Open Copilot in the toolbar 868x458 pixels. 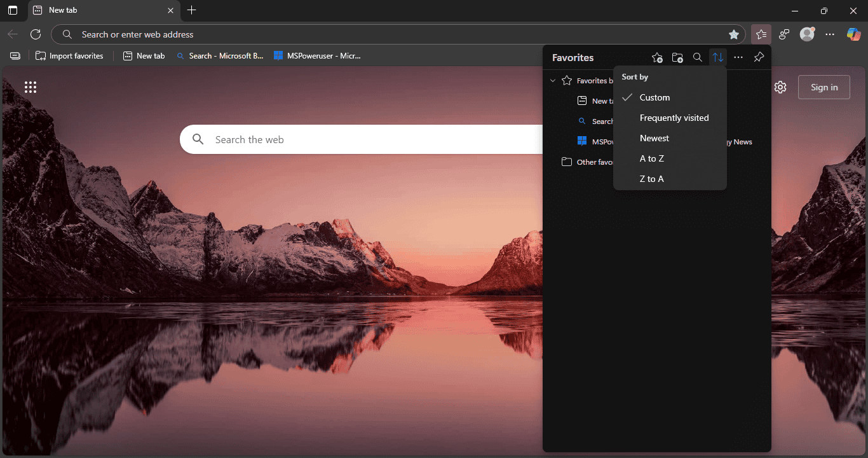(853, 34)
